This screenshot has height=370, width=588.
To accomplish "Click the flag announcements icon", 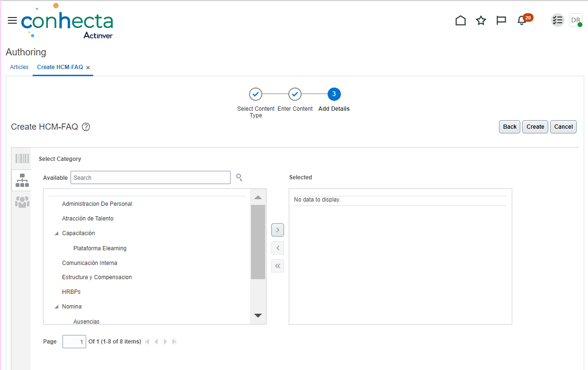I will tap(501, 20).
